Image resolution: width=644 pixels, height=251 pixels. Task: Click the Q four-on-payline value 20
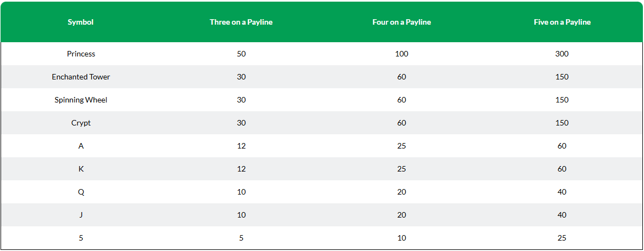point(402,192)
